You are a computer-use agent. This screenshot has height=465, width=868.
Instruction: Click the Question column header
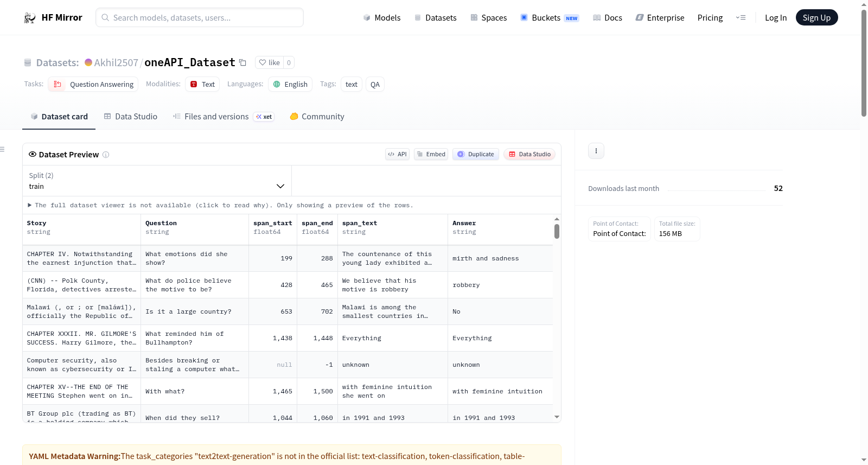[x=195, y=228]
